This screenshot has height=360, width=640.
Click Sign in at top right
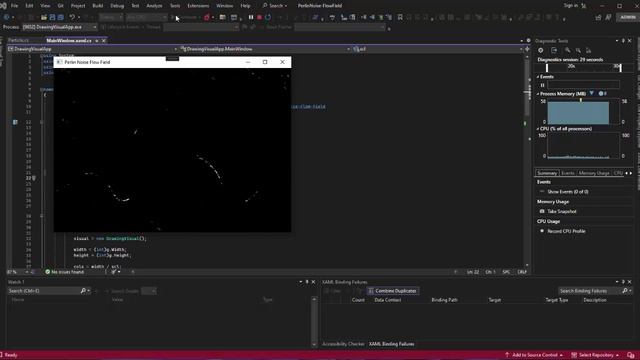click(571, 6)
